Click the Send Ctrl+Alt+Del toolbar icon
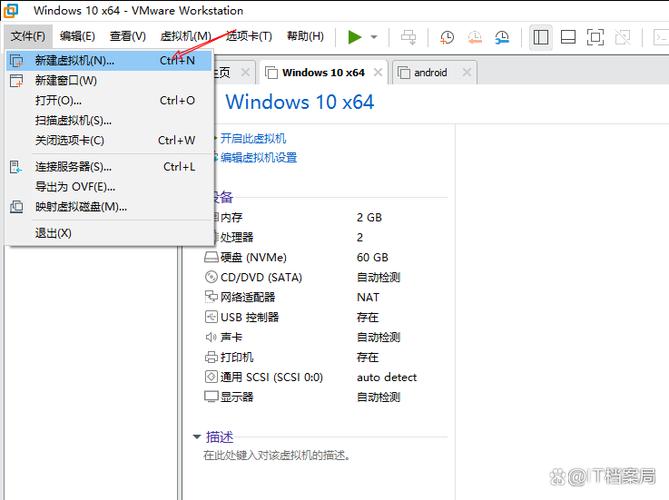The height and width of the screenshot is (500, 669). 409,37
